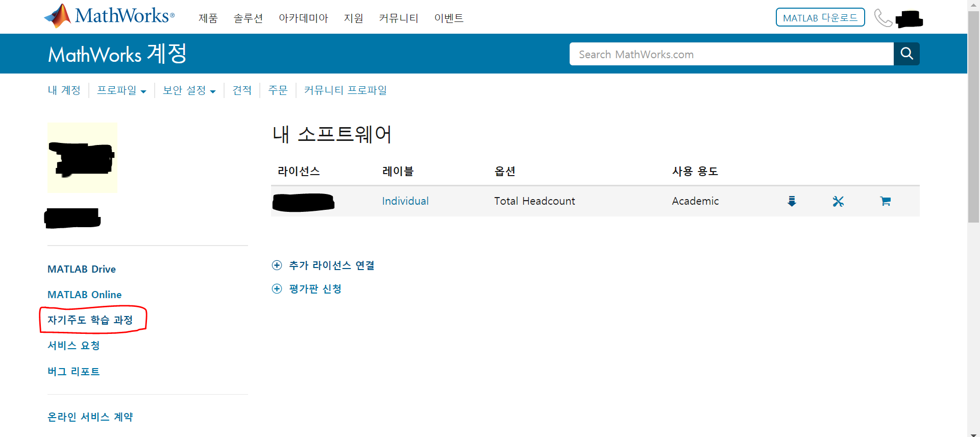
Task: Open the 커뮤니티 menu
Action: coord(399,18)
